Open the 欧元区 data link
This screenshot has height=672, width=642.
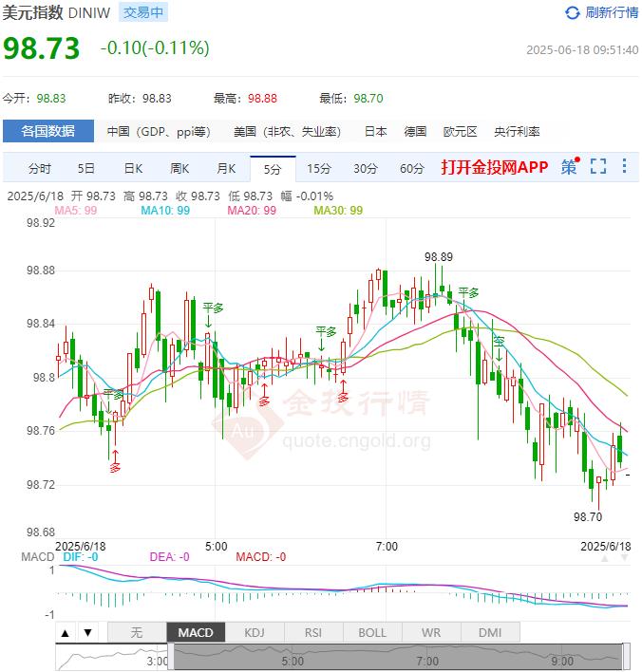(x=461, y=132)
